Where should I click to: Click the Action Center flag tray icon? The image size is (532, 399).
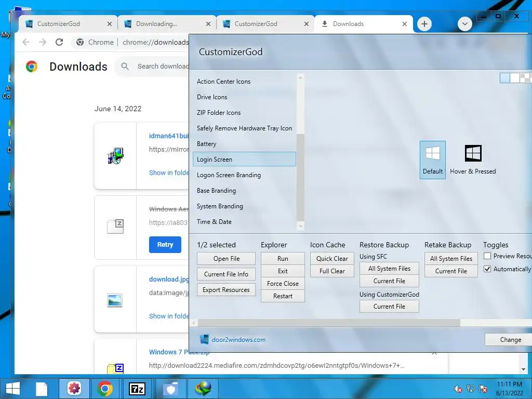click(x=483, y=389)
